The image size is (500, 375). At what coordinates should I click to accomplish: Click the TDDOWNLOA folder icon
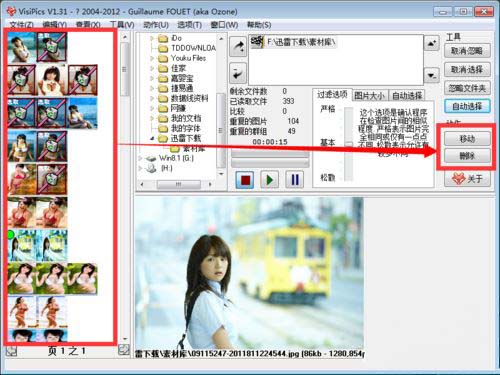(163, 49)
